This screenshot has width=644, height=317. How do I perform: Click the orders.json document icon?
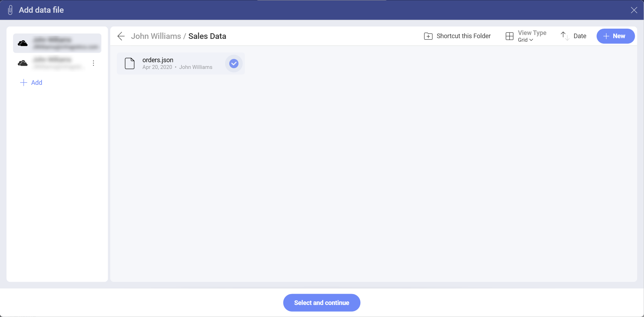(x=130, y=64)
